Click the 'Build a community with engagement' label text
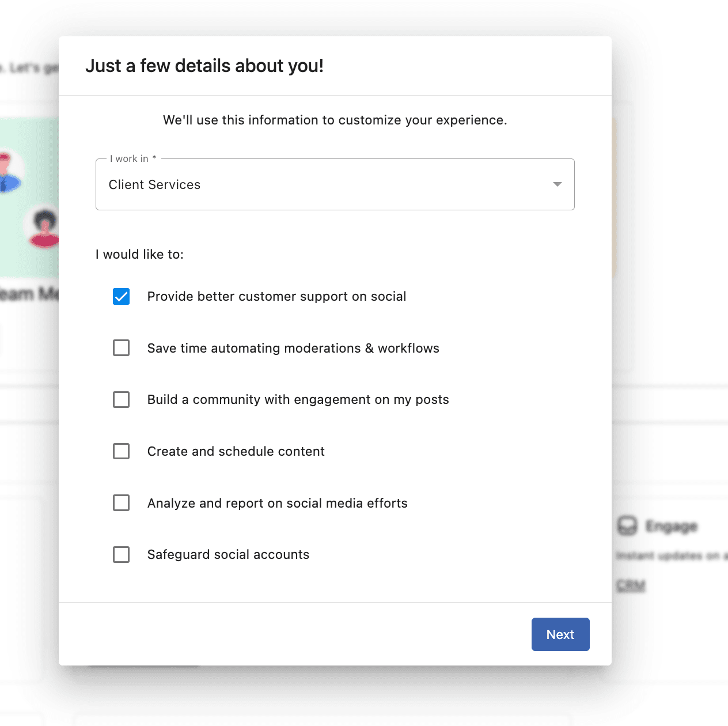728x726 pixels. [298, 400]
